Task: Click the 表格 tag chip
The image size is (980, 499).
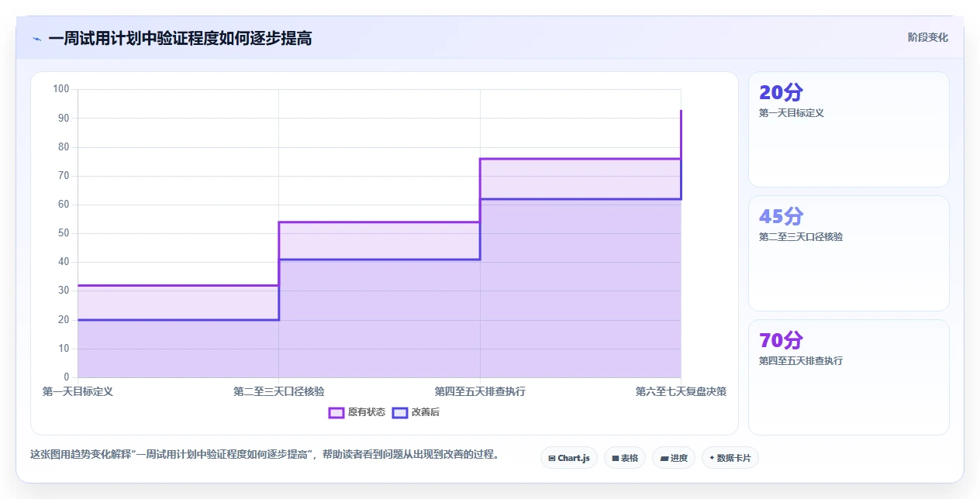Action: (625, 458)
